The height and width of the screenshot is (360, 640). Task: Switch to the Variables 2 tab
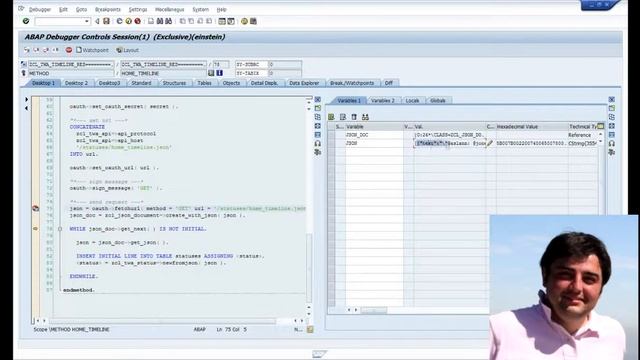(383, 100)
